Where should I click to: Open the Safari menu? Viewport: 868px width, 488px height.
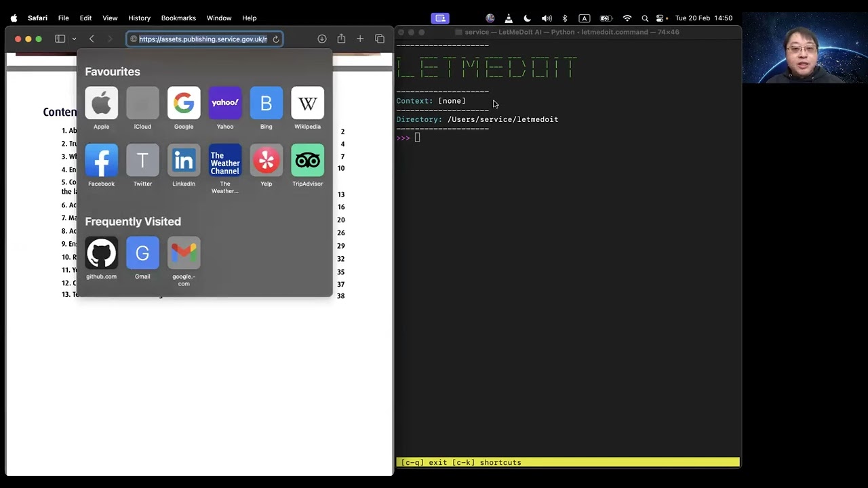pos(37,18)
